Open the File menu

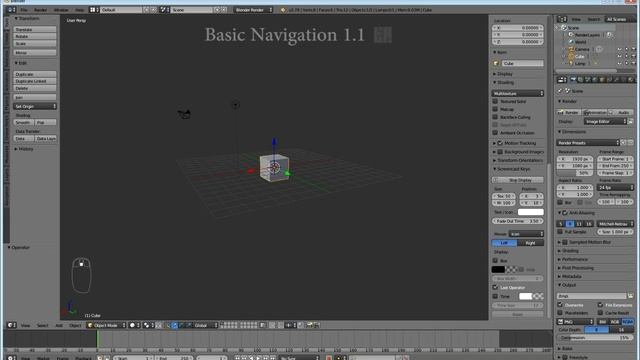point(24,10)
